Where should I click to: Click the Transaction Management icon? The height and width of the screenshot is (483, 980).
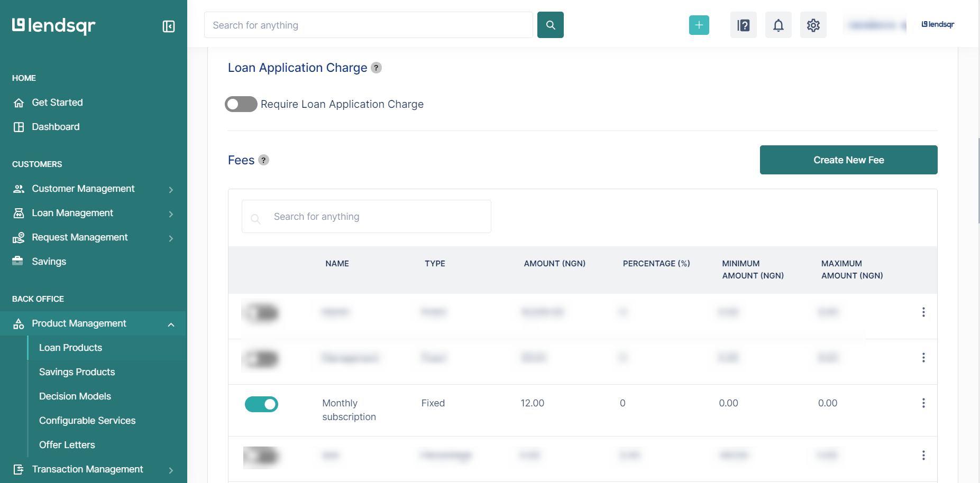click(19, 469)
